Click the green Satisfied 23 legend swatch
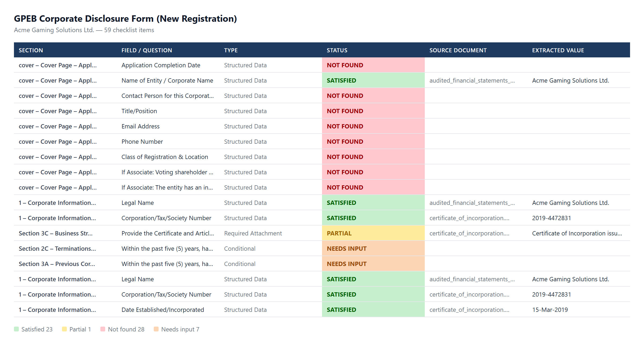This screenshot has height=362, width=644. tap(16, 329)
